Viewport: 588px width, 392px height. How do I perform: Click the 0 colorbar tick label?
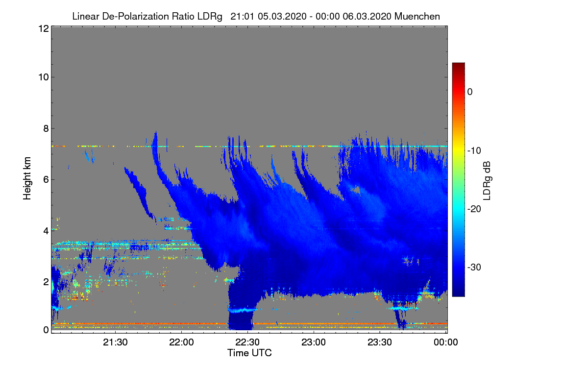tap(470, 92)
